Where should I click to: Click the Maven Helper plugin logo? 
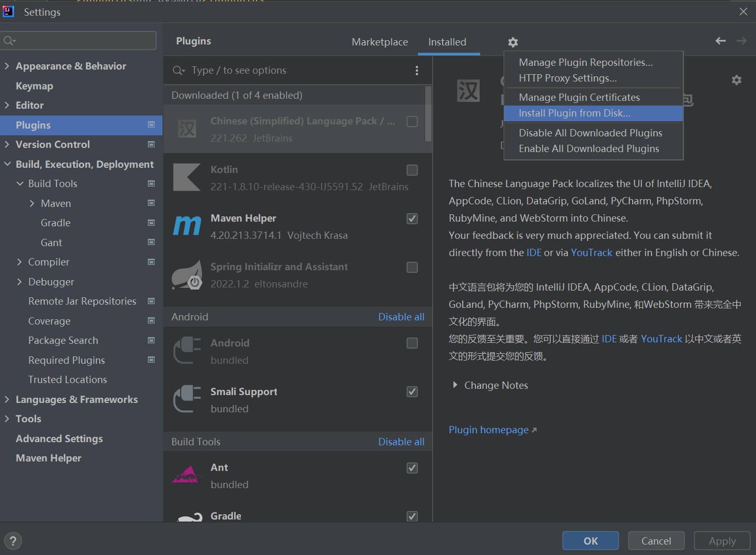(187, 226)
